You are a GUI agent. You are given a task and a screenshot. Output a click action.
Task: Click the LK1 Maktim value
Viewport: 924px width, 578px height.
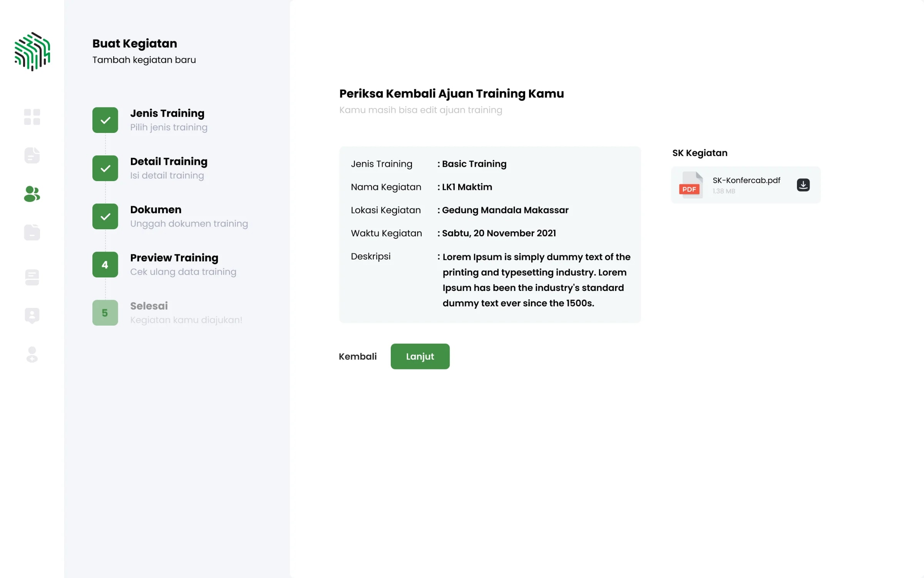click(x=467, y=187)
